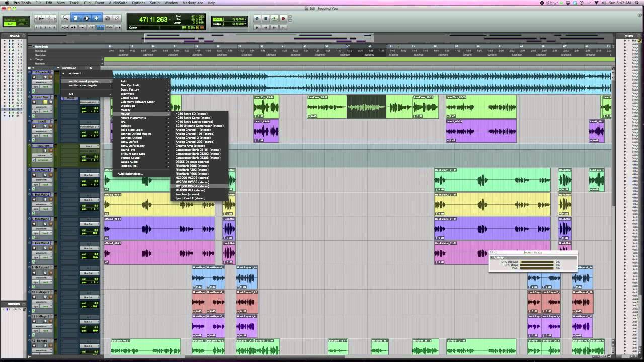Choose i/o in the insert menu
The height and width of the screenshot is (362, 644).
87,94
